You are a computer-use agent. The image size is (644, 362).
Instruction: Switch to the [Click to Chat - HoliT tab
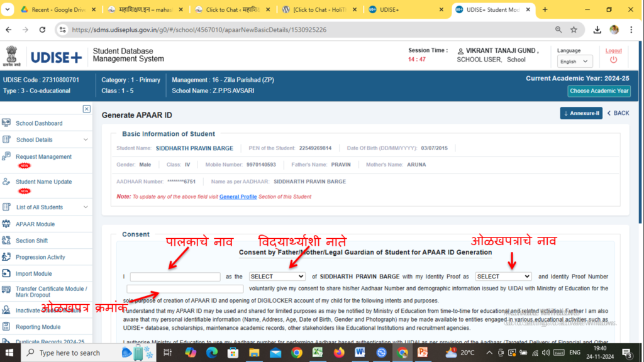pyautogui.click(x=320, y=9)
